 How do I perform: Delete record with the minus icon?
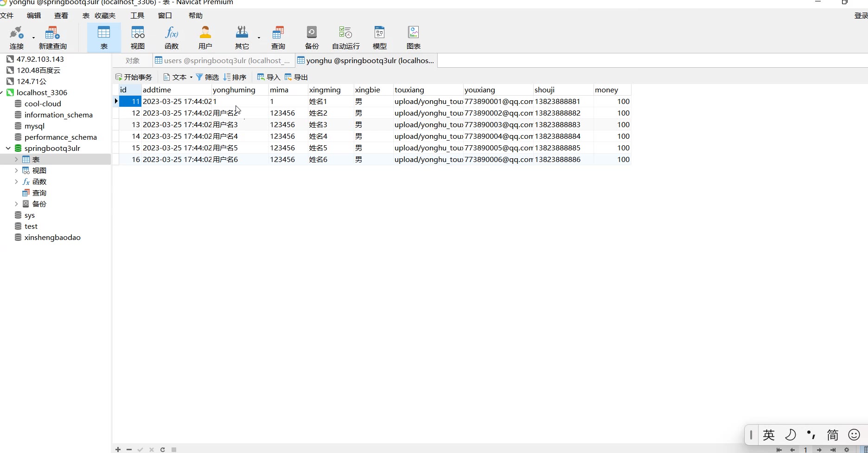coord(129,449)
